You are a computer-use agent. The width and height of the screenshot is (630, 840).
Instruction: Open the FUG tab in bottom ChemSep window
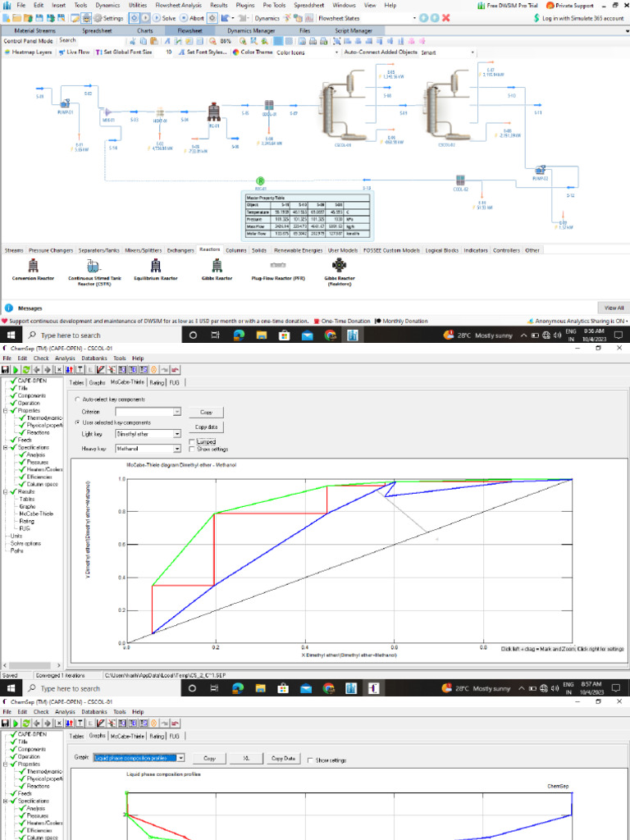(x=174, y=736)
